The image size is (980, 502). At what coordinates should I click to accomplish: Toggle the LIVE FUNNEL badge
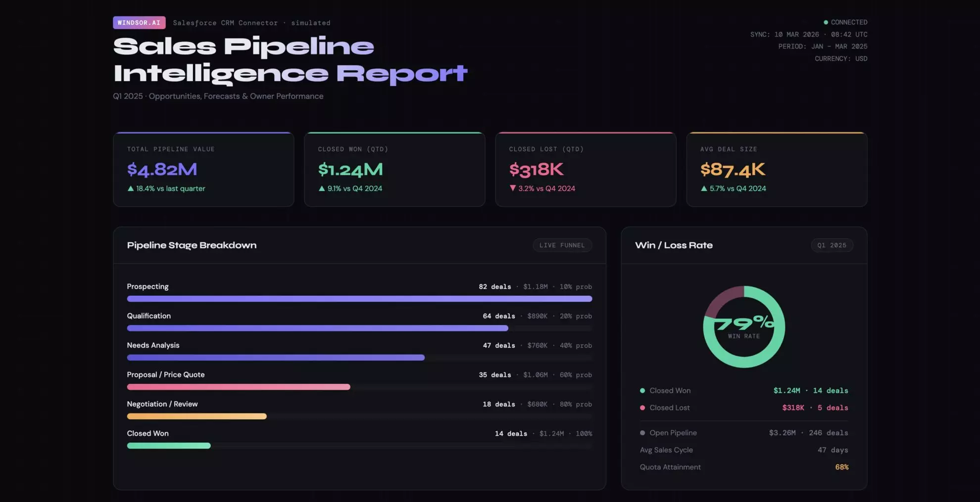[562, 245]
